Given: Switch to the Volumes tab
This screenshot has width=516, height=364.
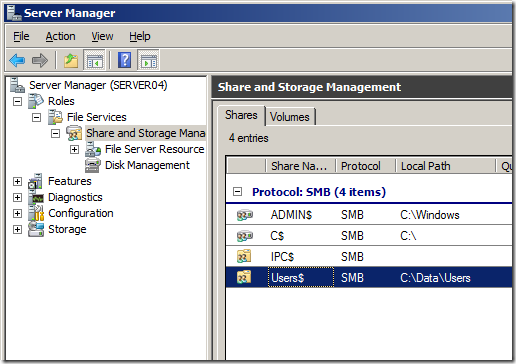Looking at the screenshot, I should [290, 117].
